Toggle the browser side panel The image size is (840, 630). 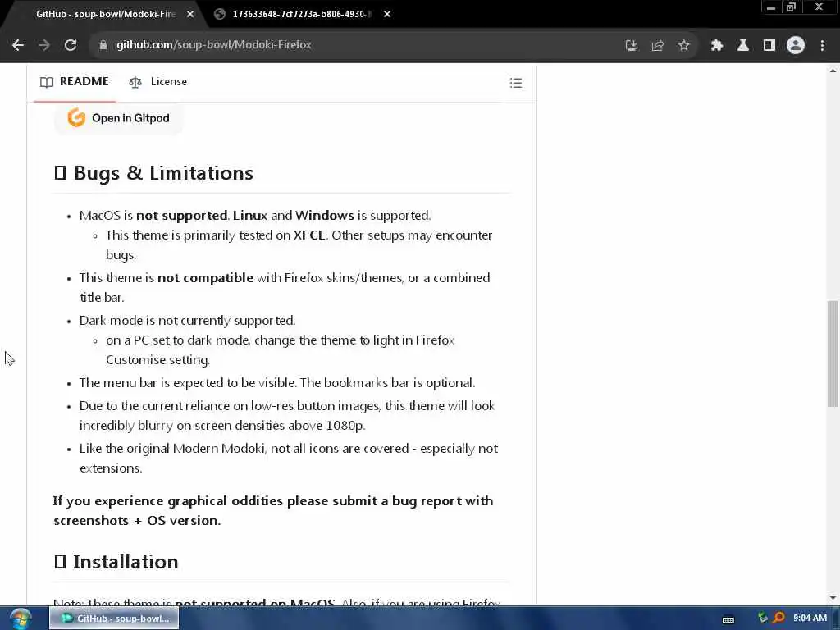[x=769, y=46]
